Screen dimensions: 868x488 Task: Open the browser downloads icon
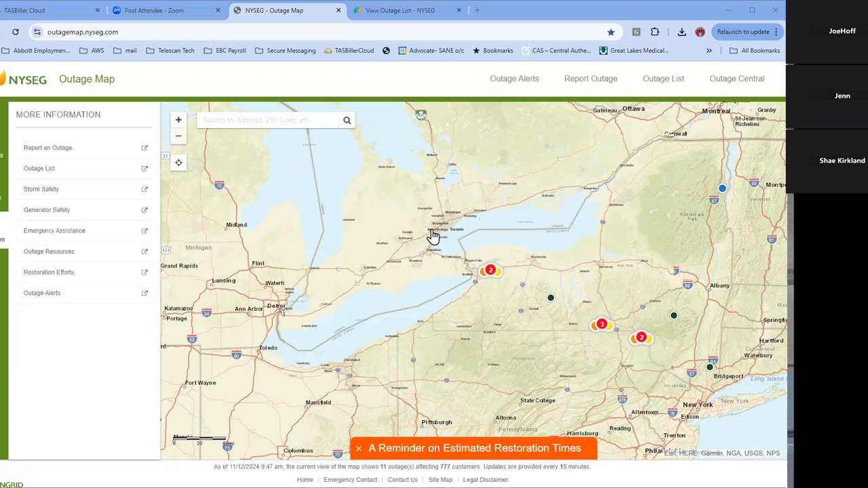coord(682,32)
